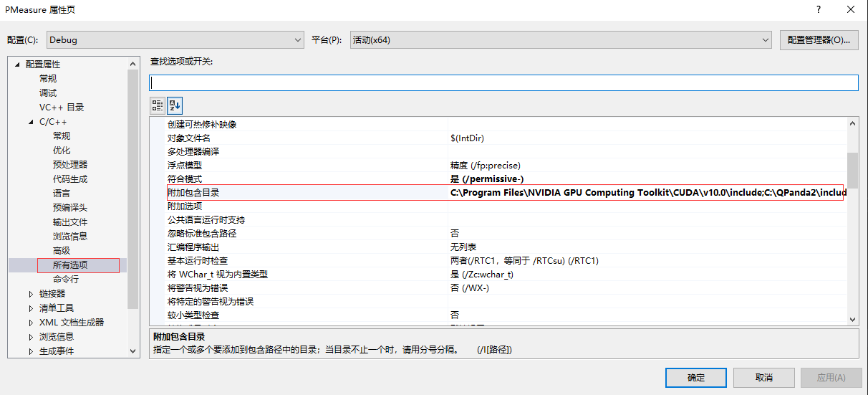Viewport: 868px width, 395px height.
Task: Expand the 链接器 tree node
Action: point(31,294)
